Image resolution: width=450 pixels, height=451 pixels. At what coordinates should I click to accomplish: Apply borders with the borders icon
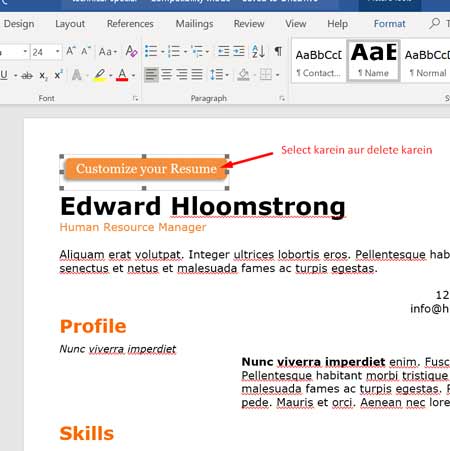266,75
